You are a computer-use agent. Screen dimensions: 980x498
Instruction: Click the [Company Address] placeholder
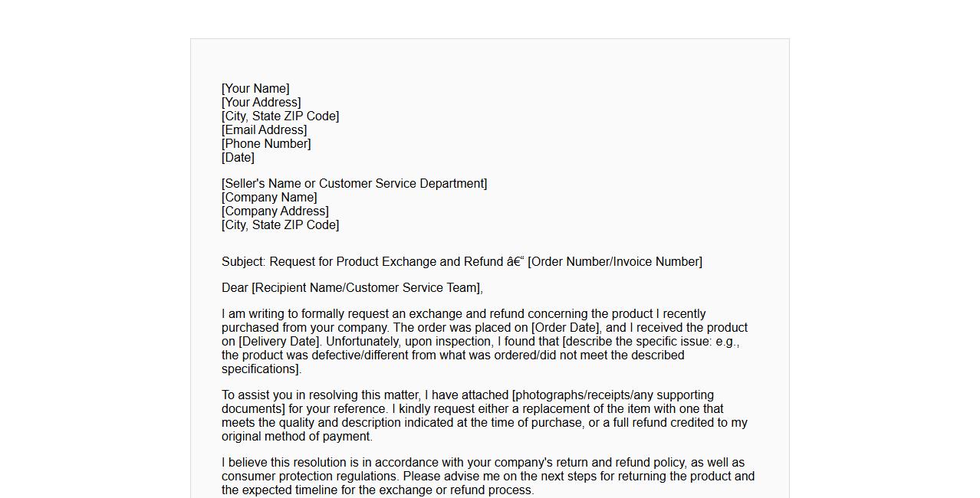click(275, 211)
